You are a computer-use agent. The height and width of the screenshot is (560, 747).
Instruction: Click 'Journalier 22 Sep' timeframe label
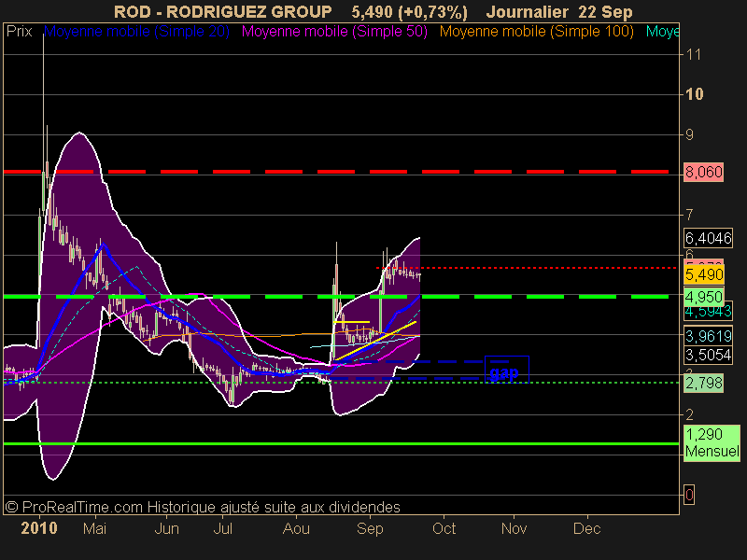(559, 11)
